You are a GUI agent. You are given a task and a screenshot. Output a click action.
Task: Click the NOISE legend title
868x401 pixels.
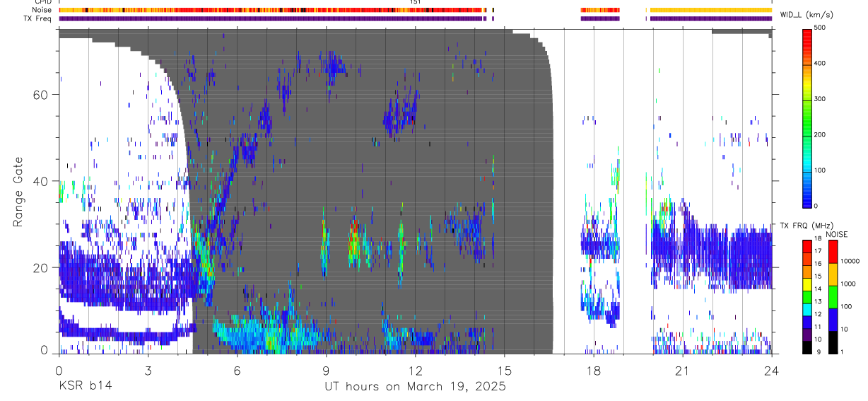[x=836, y=234]
